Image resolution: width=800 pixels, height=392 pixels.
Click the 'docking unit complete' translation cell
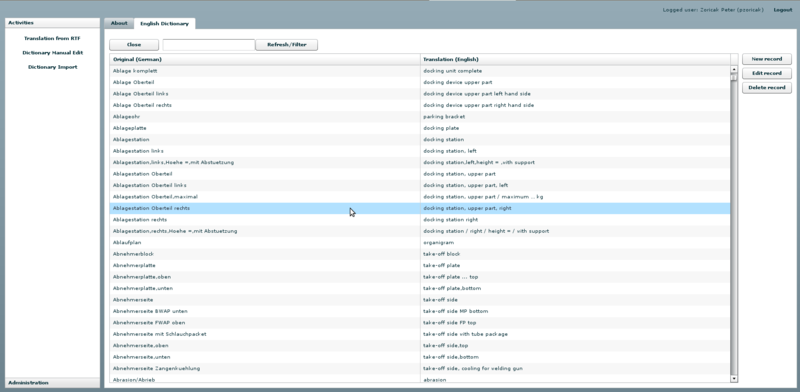(x=576, y=71)
